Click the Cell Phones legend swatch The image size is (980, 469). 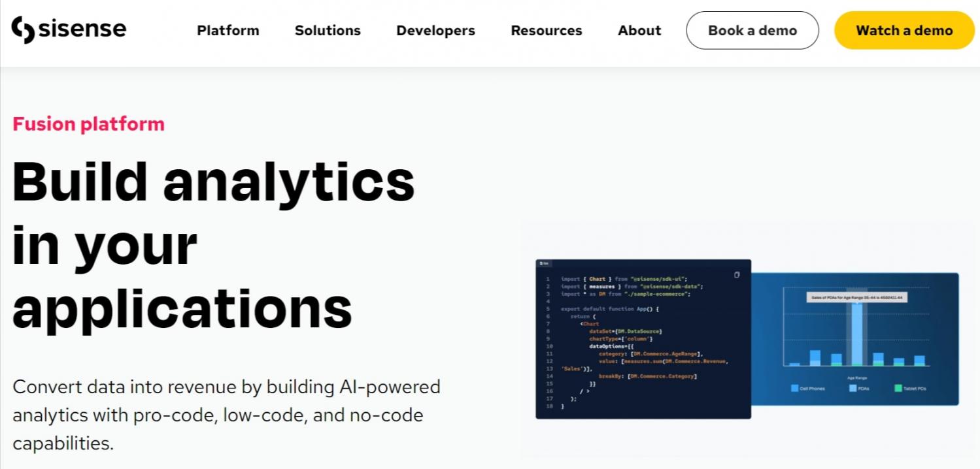click(x=794, y=388)
